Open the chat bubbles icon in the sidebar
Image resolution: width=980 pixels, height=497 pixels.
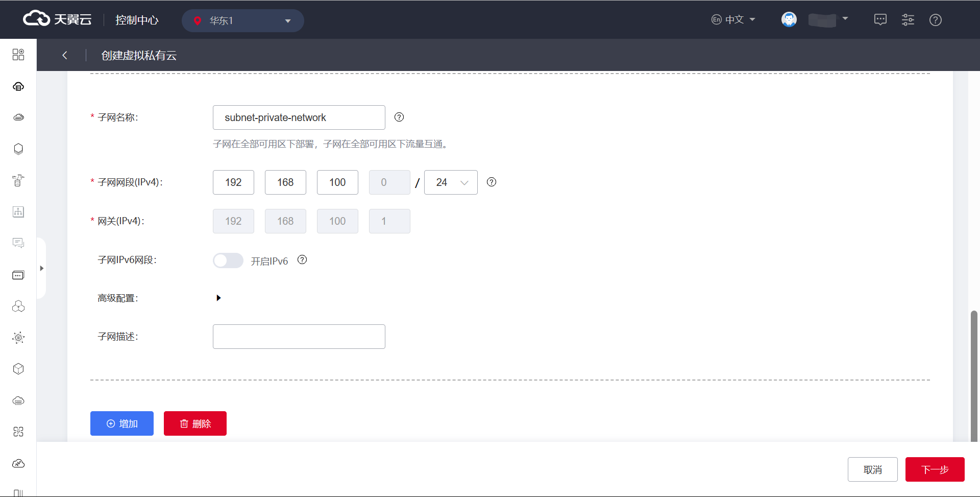[x=18, y=243]
